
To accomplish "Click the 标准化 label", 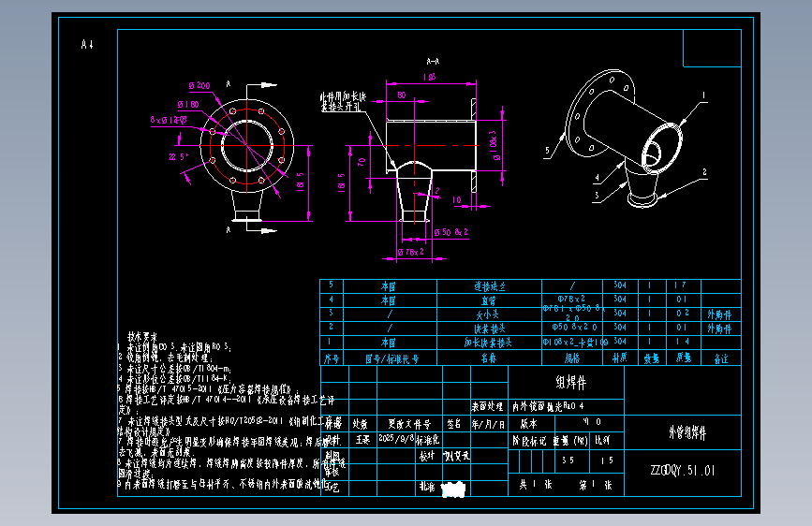I will point(428,441).
